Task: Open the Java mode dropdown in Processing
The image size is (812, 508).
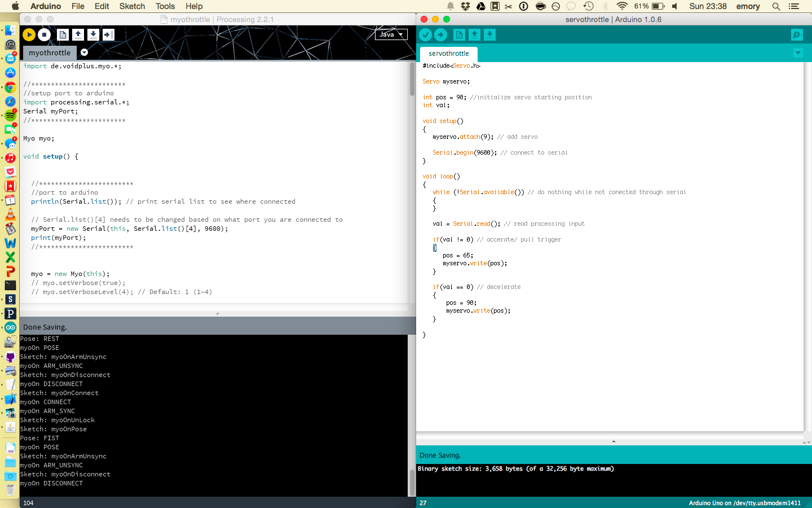Action: (x=391, y=34)
